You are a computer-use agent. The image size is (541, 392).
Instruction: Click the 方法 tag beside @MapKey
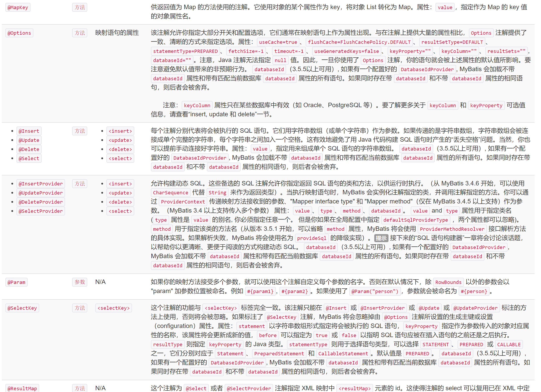(x=80, y=7)
